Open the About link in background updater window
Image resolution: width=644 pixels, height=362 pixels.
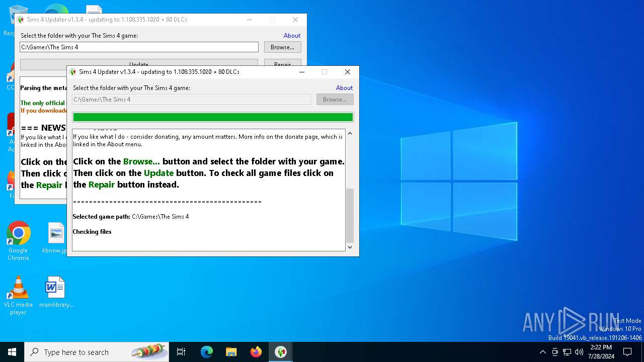click(x=292, y=36)
